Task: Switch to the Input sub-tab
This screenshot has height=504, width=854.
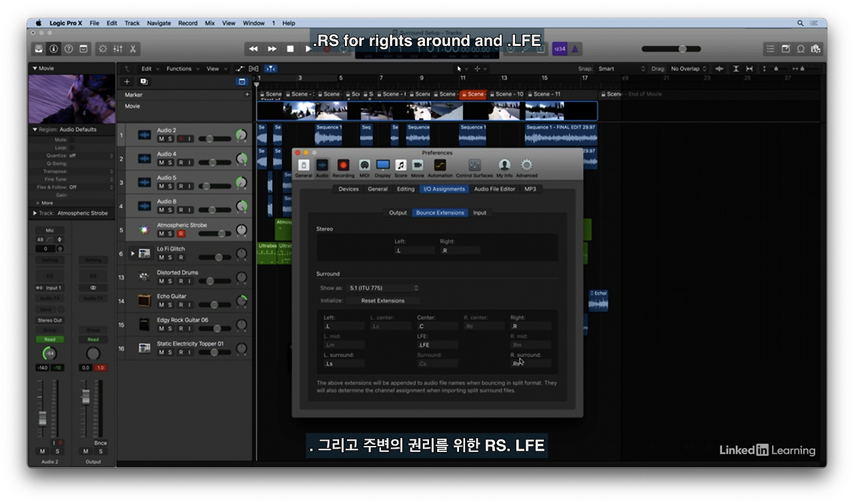Action: click(x=480, y=213)
